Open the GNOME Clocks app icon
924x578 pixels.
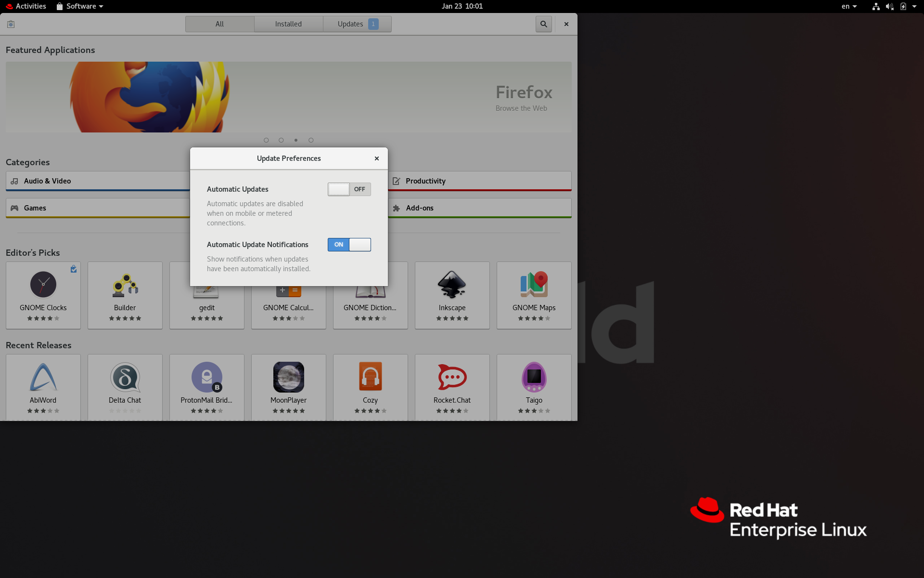click(x=43, y=285)
